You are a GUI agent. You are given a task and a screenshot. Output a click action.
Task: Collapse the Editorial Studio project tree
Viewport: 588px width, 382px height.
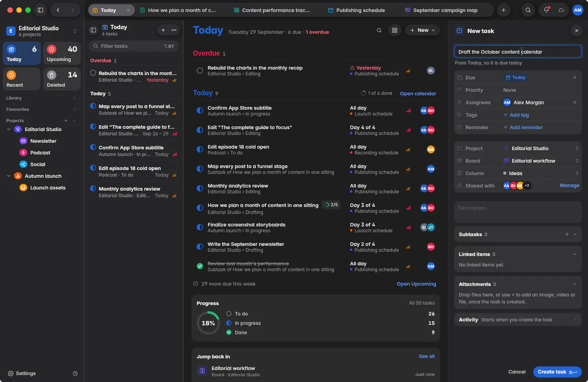pos(9,130)
